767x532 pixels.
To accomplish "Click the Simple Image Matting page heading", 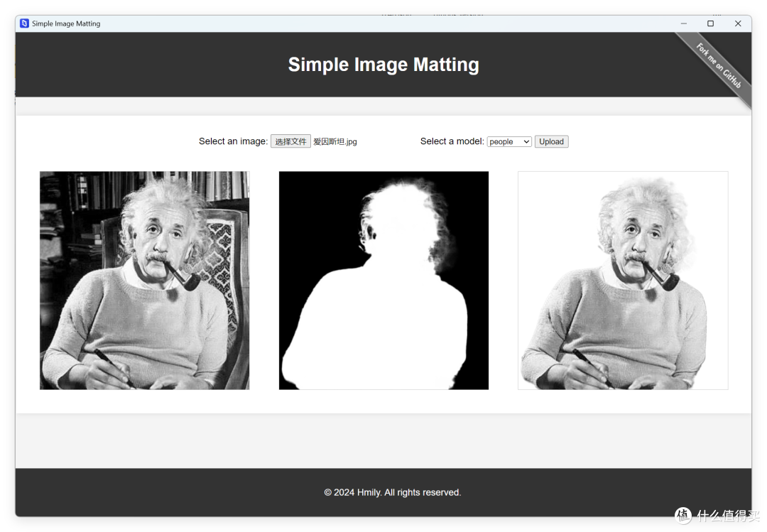I will click(x=383, y=65).
